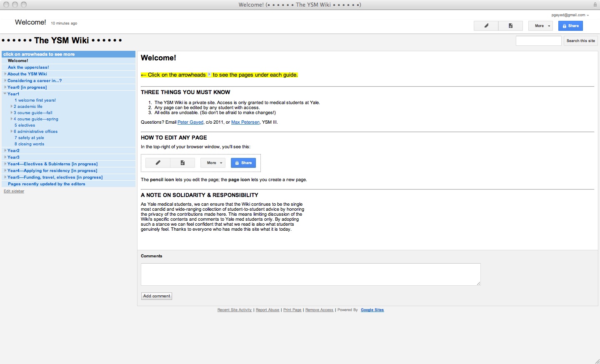Expand the Year2 arrowhead
The width and height of the screenshot is (600, 364).
[x=5, y=151]
